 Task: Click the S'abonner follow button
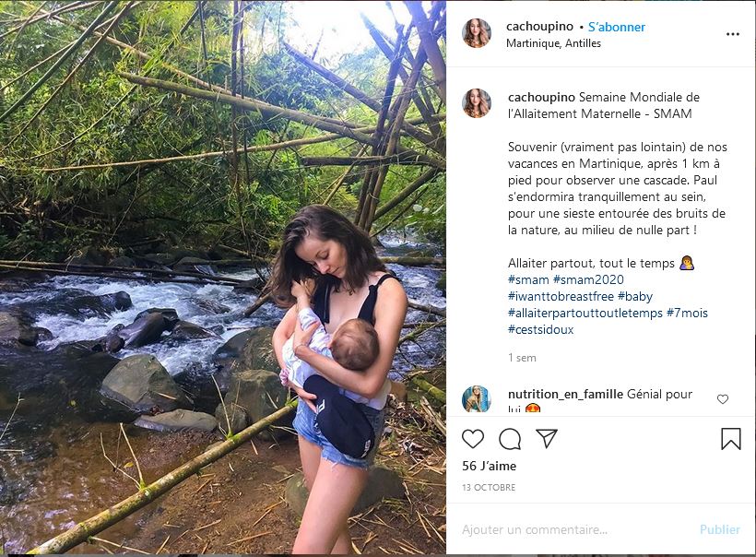617,27
